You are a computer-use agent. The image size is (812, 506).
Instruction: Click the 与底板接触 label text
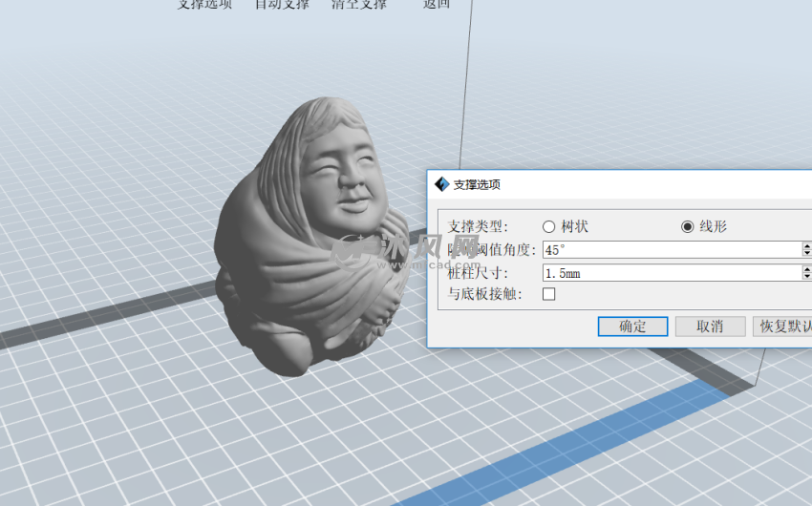click(x=484, y=294)
